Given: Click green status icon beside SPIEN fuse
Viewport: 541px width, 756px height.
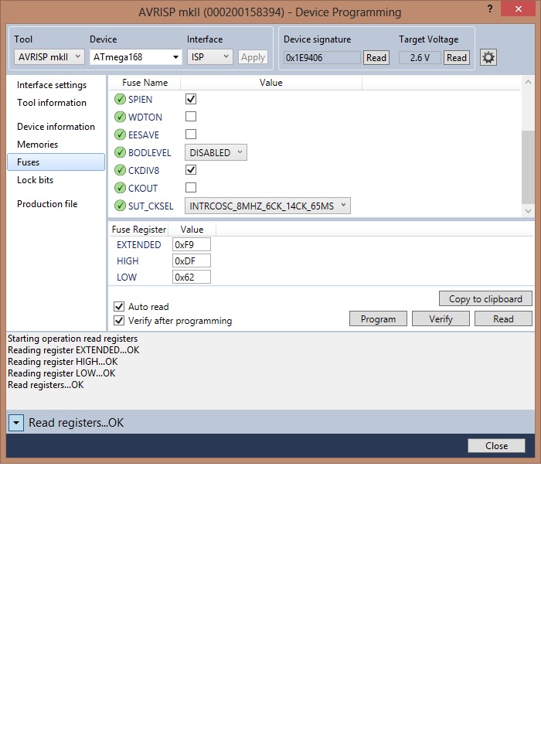Looking at the screenshot, I should pos(120,99).
